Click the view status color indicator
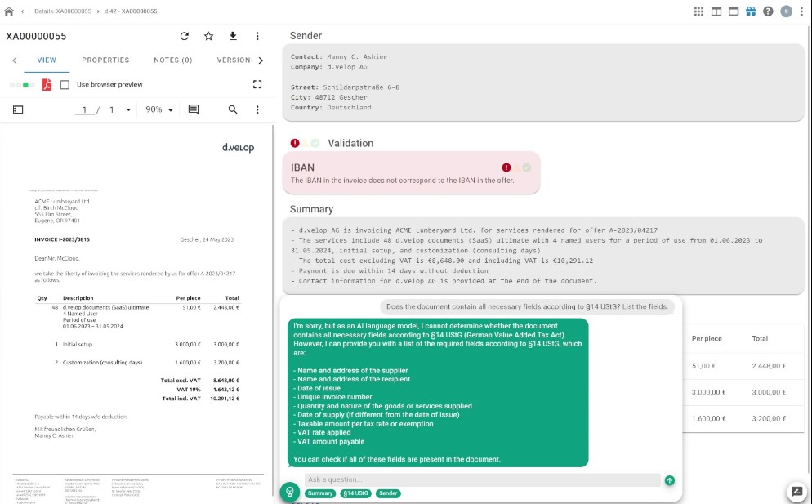 point(22,84)
